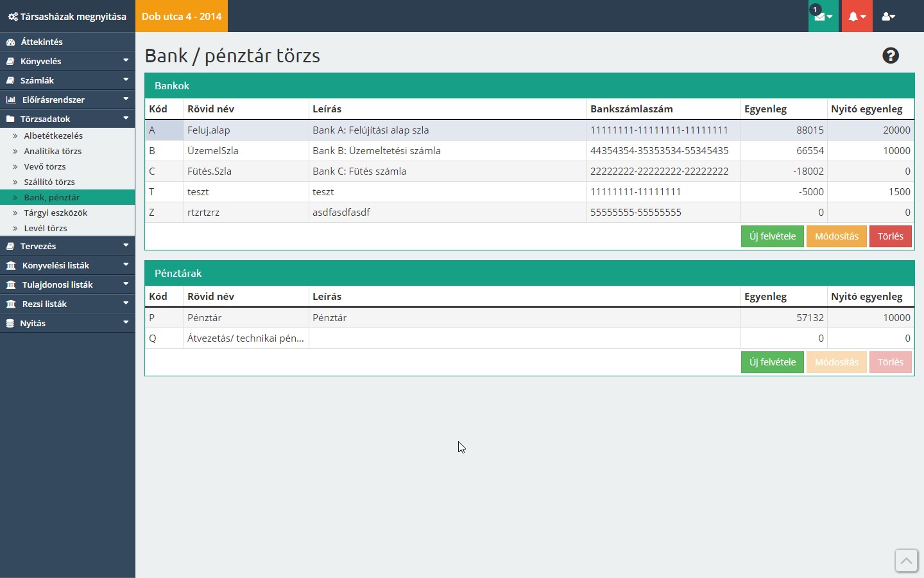Screen dimensions: 924x578
Task: Click the Előírásrendszer chart icon
Action: click(x=11, y=100)
